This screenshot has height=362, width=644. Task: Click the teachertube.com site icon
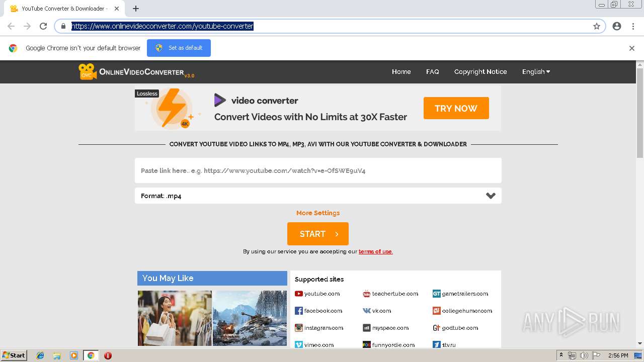coord(367,294)
